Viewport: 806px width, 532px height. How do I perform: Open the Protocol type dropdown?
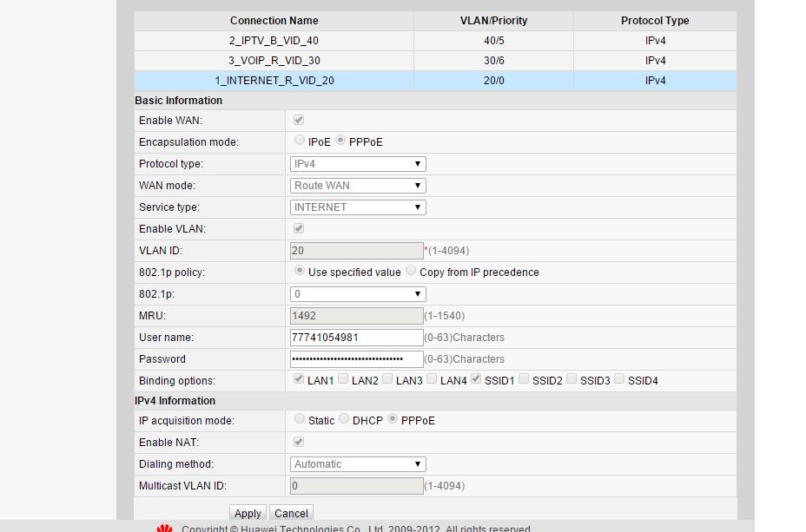[x=357, y=164]
